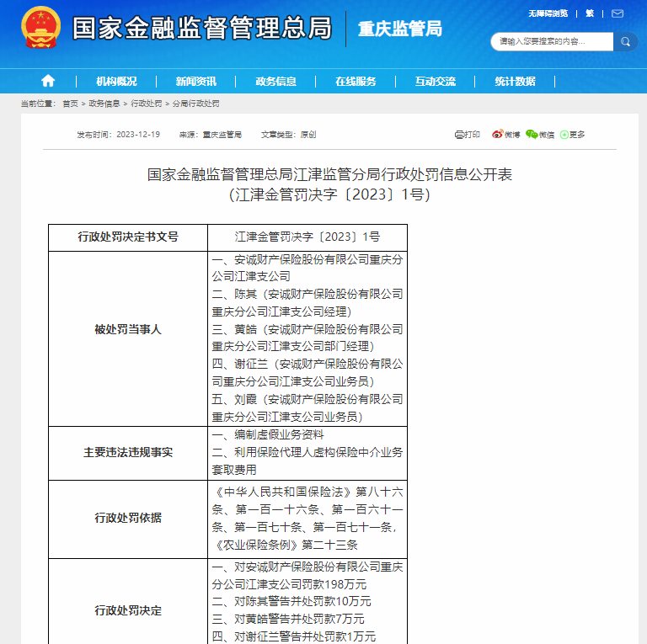The image size is (647, 644).
Task: Open 政务信息 menu
Action: tap(276, 81)
